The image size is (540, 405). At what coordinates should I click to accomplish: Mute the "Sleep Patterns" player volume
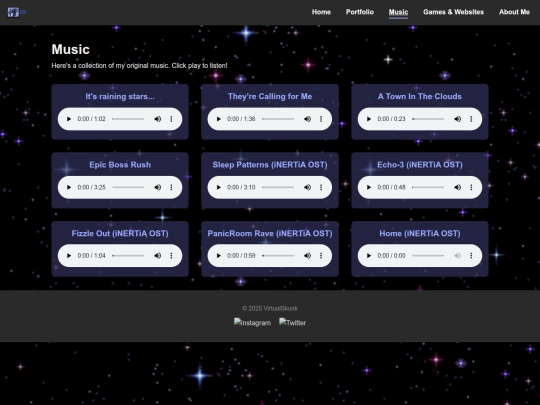coord(308,187)
